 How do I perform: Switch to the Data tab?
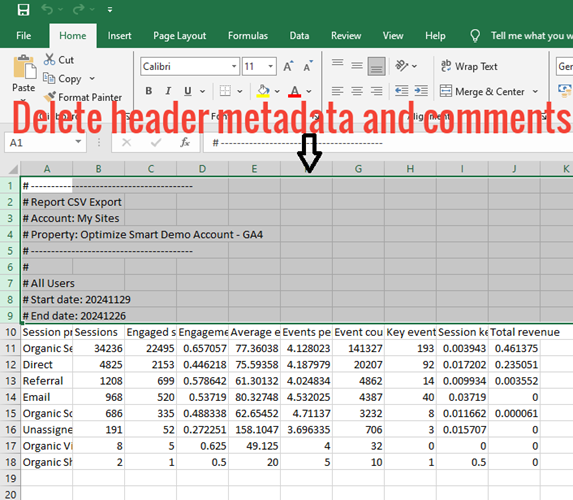[x=299, y=36]
